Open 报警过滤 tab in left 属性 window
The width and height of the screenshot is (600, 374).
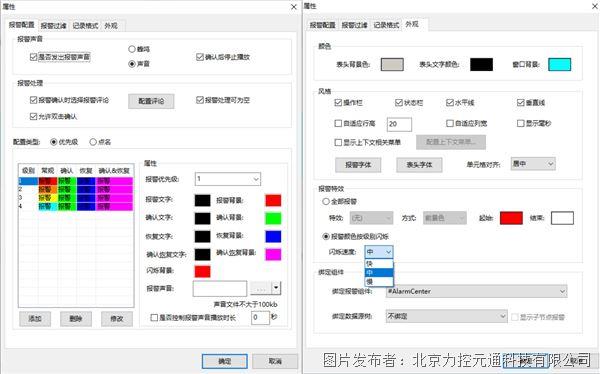(x=54, y=26)
